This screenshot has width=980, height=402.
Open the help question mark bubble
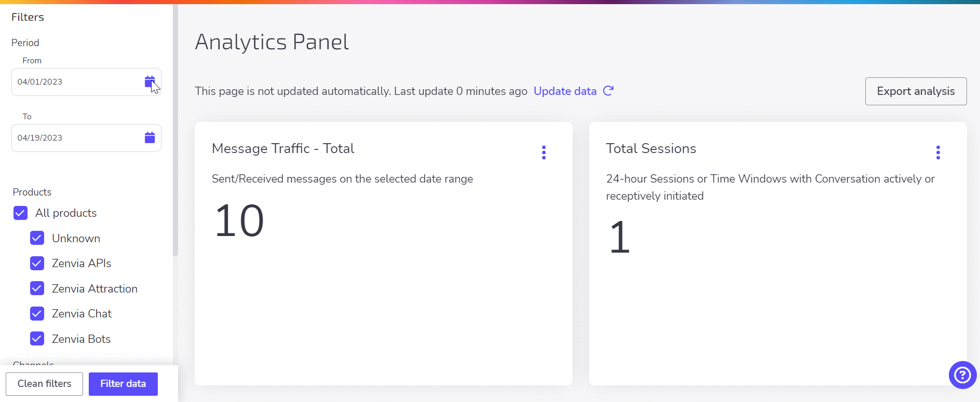(x=962, y=375)
